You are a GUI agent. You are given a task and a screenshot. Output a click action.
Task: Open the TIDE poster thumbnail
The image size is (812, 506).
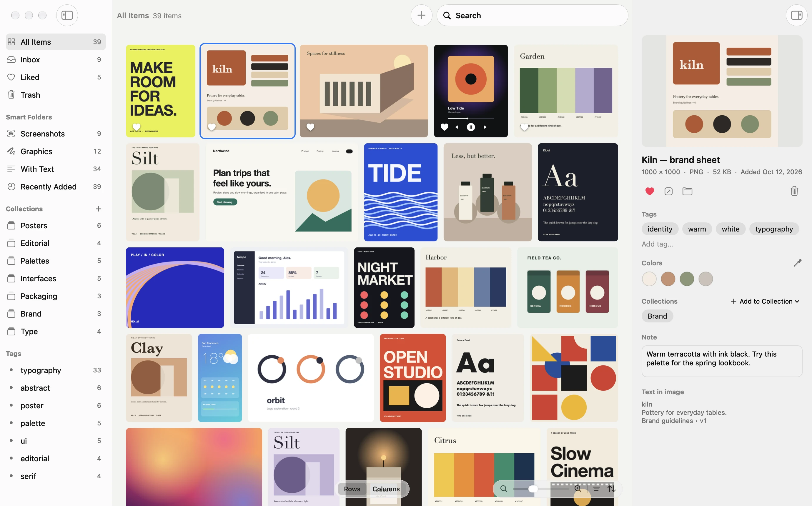(400, 192)
